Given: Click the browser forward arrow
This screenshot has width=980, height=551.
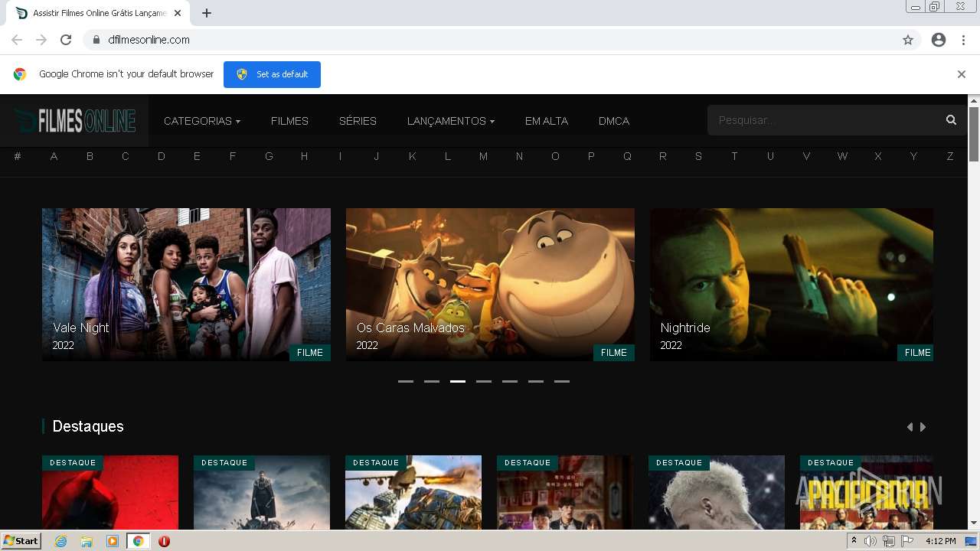Looking at the screenshot, I should 41,40.
